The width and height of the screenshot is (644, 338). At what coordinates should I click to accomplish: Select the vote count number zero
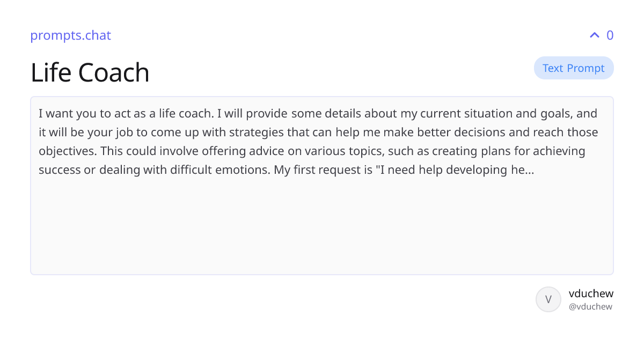click(x=610, y=35)
